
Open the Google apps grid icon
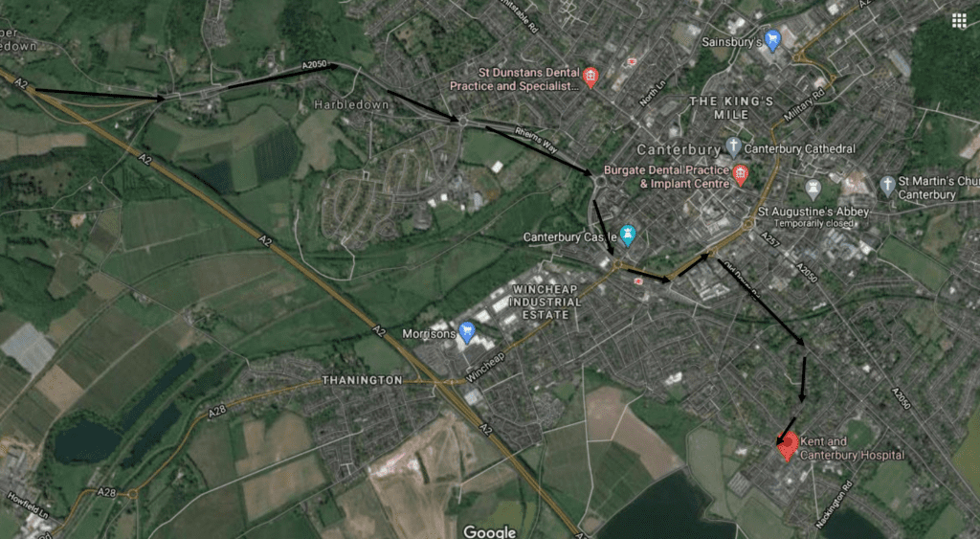(959, 21)
